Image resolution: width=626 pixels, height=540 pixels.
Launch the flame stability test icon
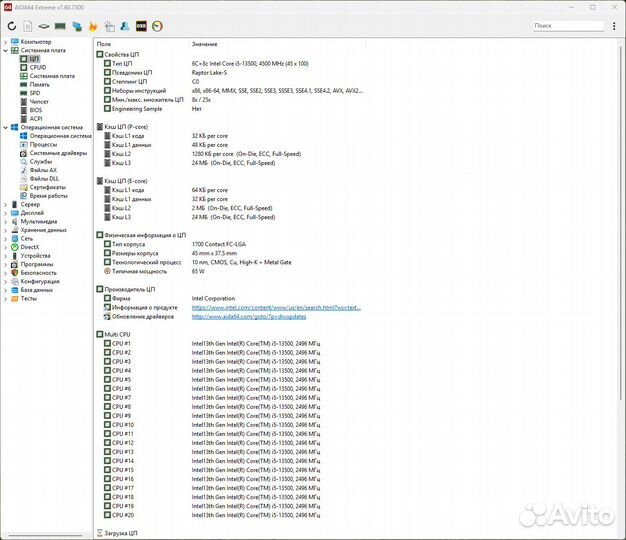coord(93,25)
